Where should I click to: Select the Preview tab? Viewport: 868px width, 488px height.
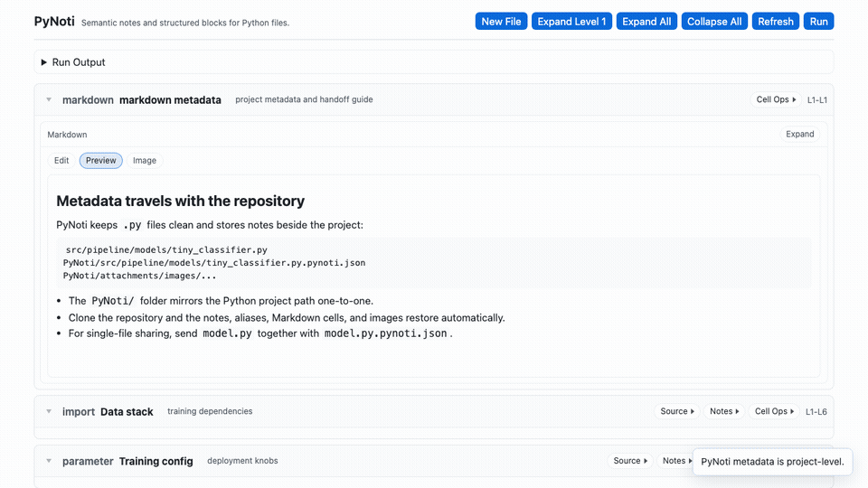[x=100, y=161]
